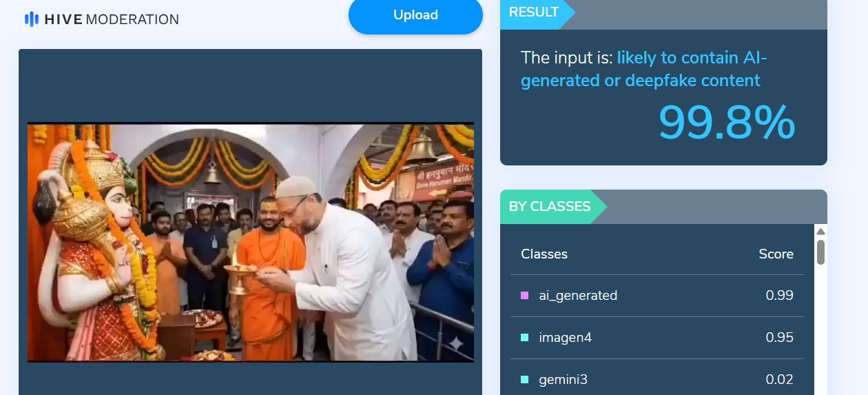Click the Classes column header
This screenshot has width=868, height=395.
coord(544,254)
